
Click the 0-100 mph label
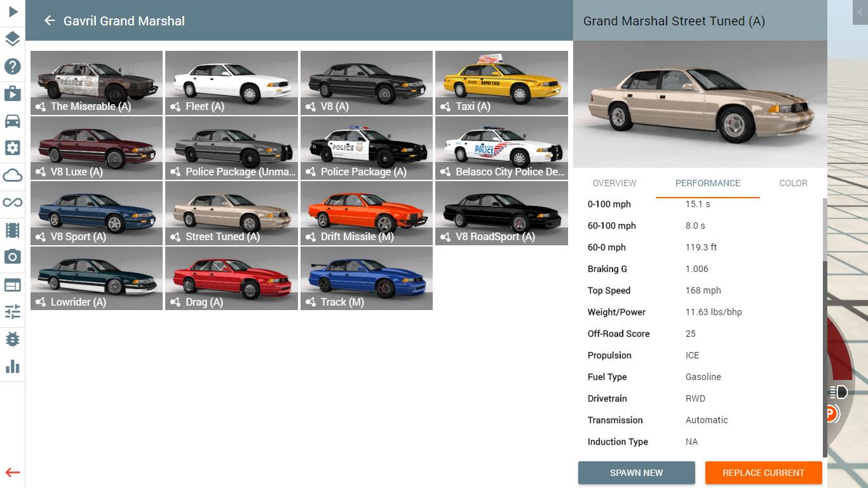coord(609,204)
